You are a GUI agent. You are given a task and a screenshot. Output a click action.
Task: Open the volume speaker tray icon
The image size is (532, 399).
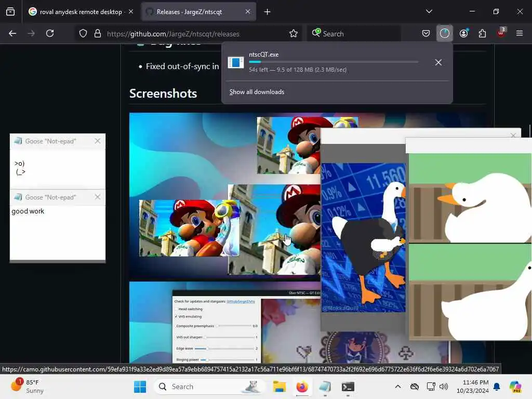coord(444,387)
